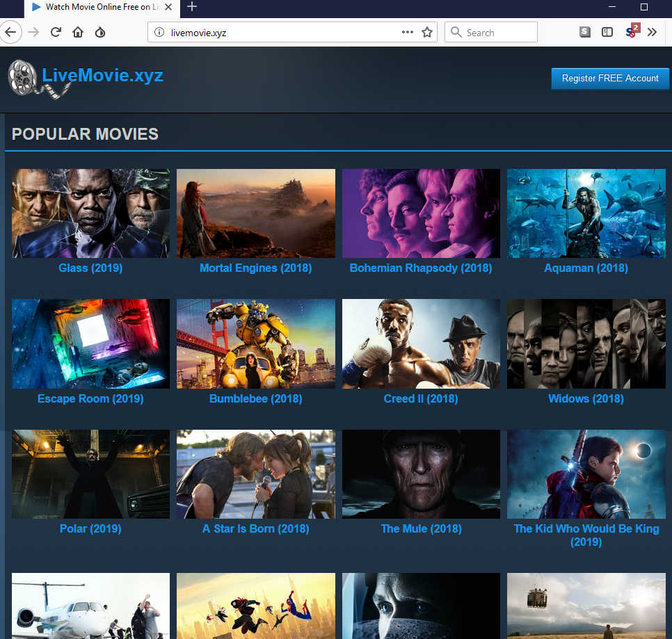Open The Mule poster image
The width and height of the screenshot is (672, 639).
coord(421,474)
